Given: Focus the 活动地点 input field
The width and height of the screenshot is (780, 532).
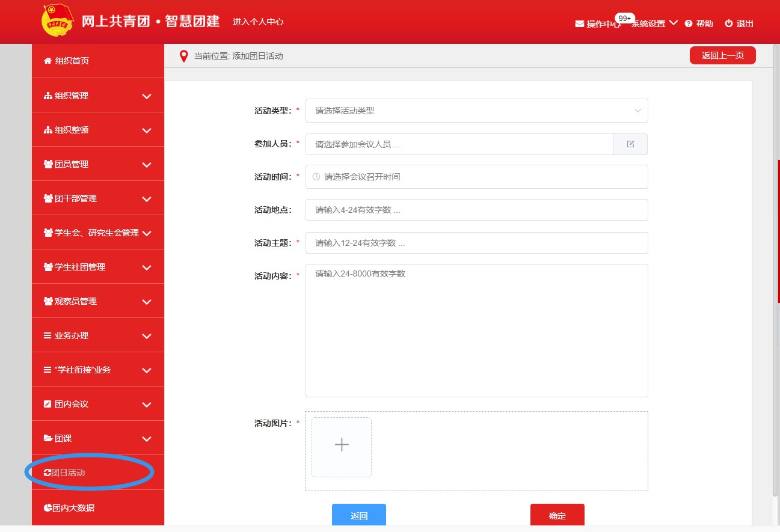Looking at the screenshot, I should (x=476, y=210).
